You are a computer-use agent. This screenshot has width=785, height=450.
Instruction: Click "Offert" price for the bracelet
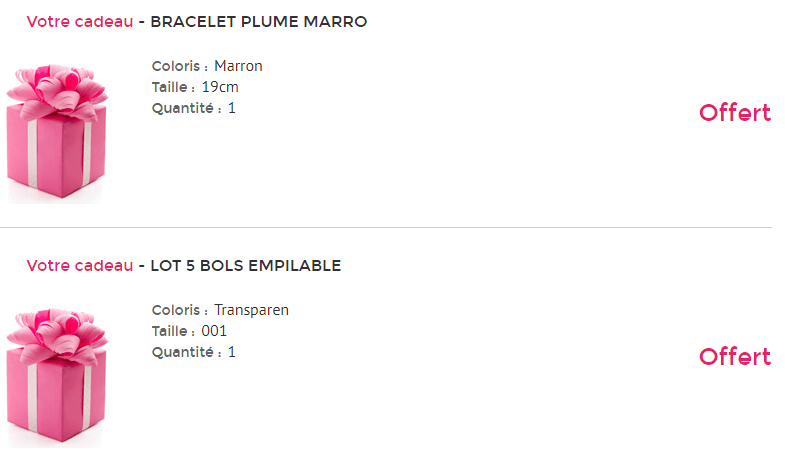735,113
